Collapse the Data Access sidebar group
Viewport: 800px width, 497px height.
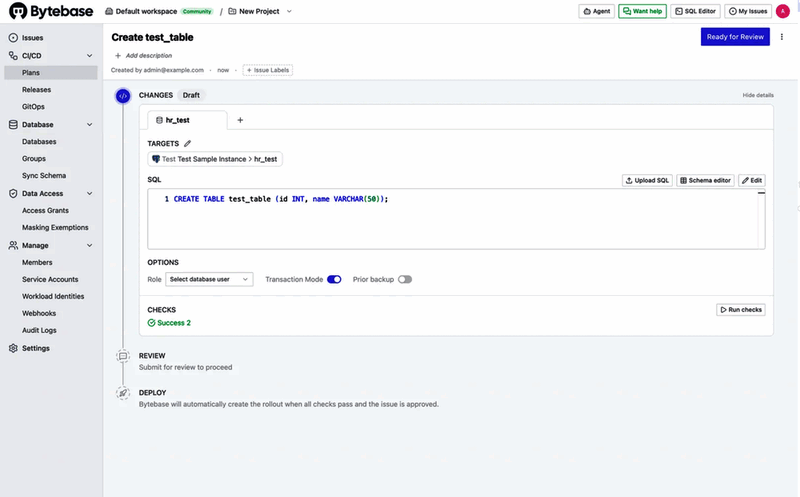pos(90,193)
